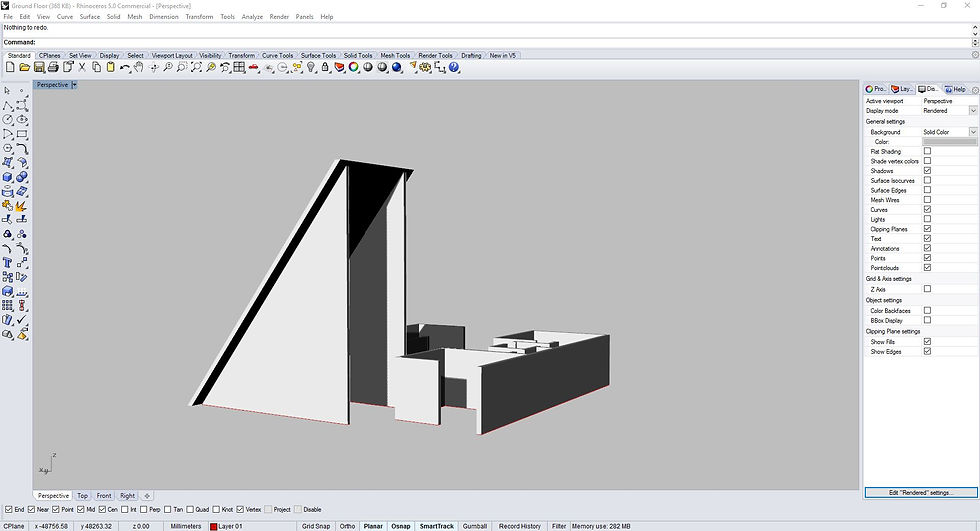
Task: Open Options with the gear icon
Action: 426,67
